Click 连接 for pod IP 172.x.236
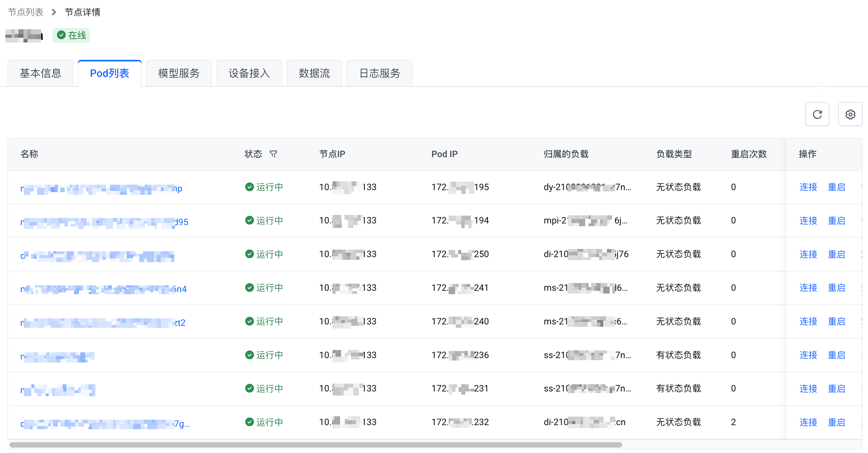The height and width of the screenshot is (453, 868). [x=808, y=355]
